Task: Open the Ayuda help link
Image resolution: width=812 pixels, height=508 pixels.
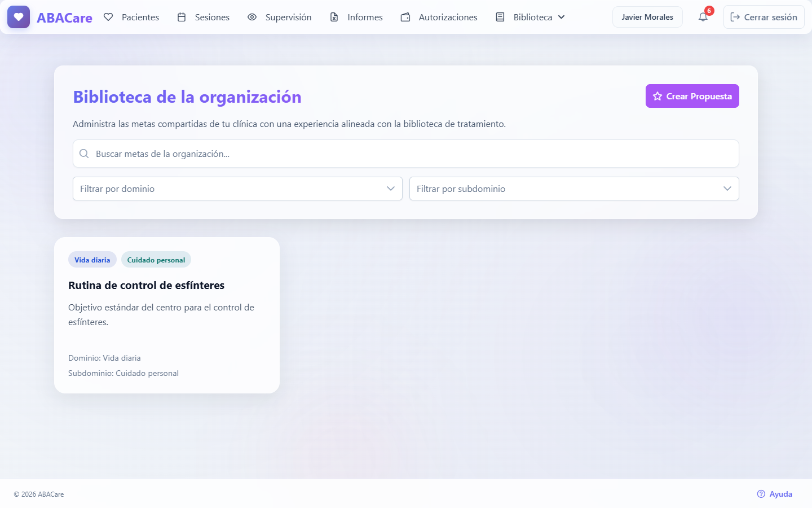Action: [x=775, y=494]
